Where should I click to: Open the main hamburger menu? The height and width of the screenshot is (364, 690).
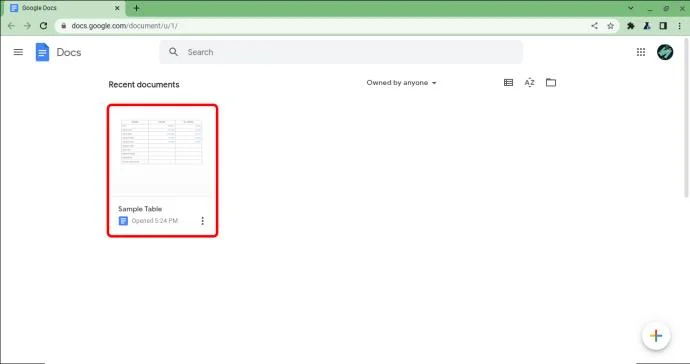point(18,52)
